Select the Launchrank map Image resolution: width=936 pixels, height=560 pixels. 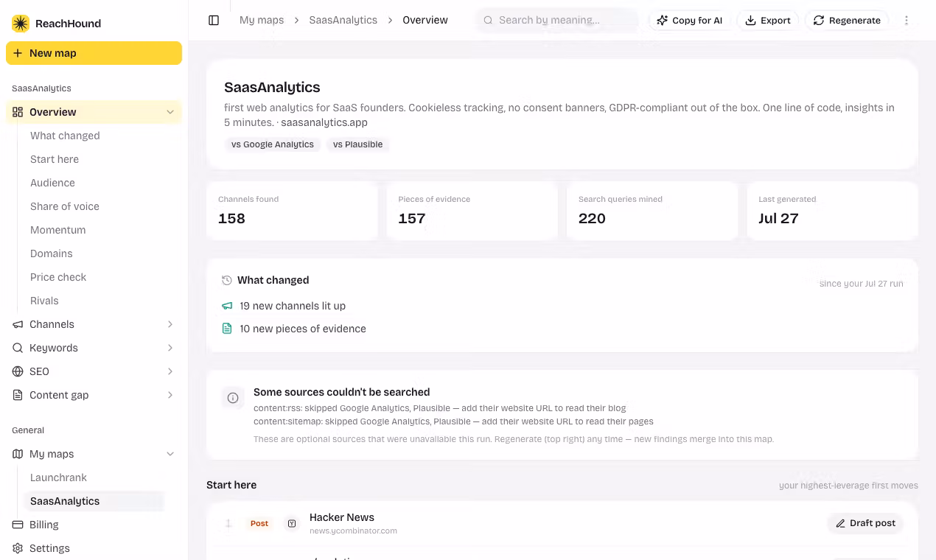point(58,477)
